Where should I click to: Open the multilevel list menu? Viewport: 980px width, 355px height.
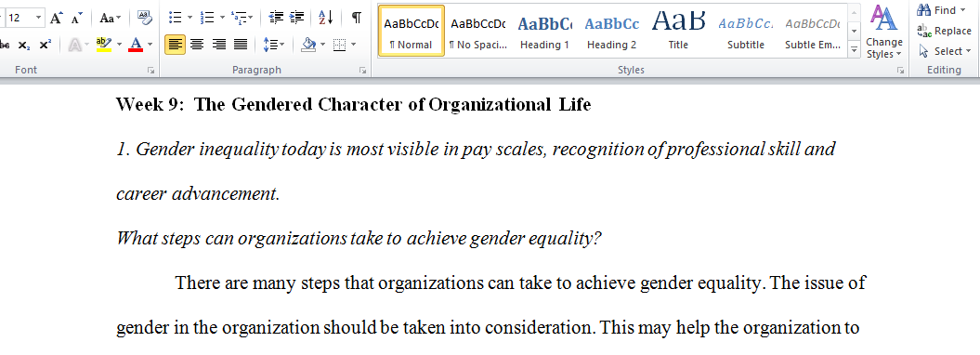tap(242, 19)
